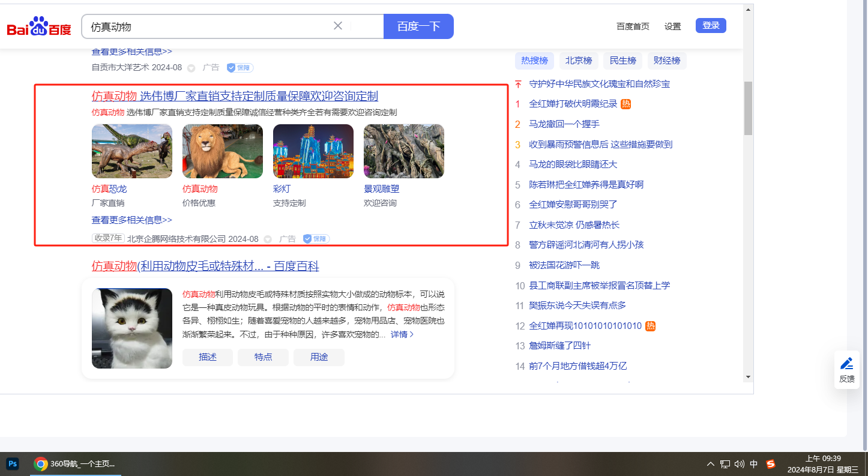This screenshot has width=868, height=476.
Task: Click the 登录 login button
Action: [711, 26]
